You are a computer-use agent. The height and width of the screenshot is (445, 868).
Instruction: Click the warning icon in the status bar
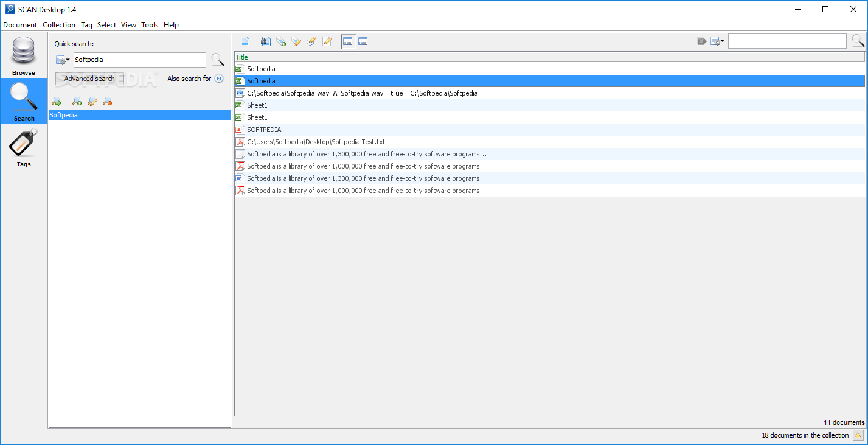coord(858,435)
